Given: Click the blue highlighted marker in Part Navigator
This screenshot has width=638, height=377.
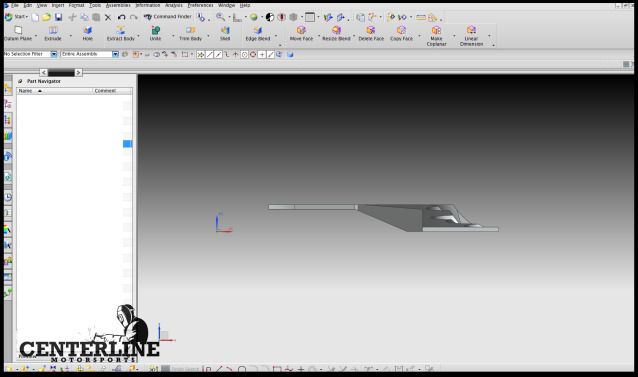Looking at the screenshot, I should [127, 144].
